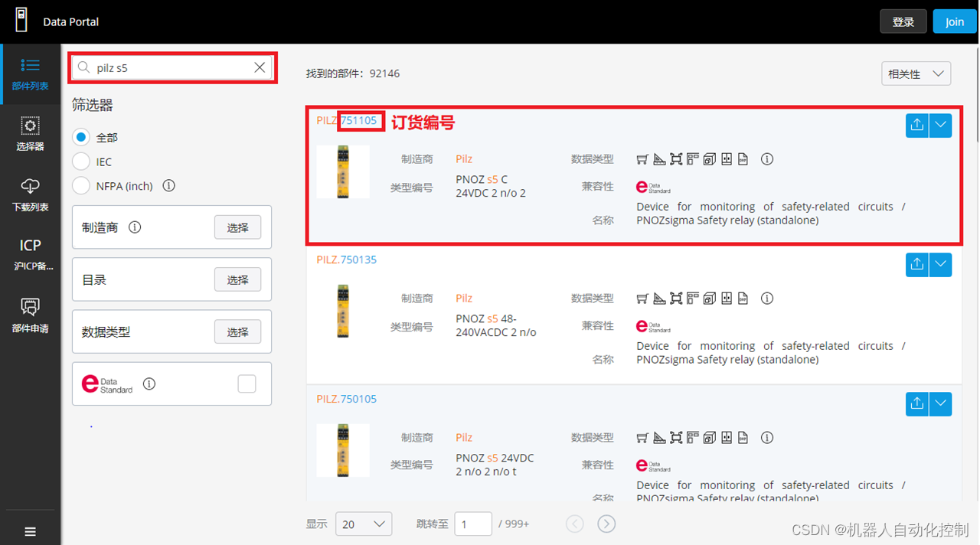Screen dimensions: 980x545
Task: Open part link PILZ.750105
Action: click(346, 399)
